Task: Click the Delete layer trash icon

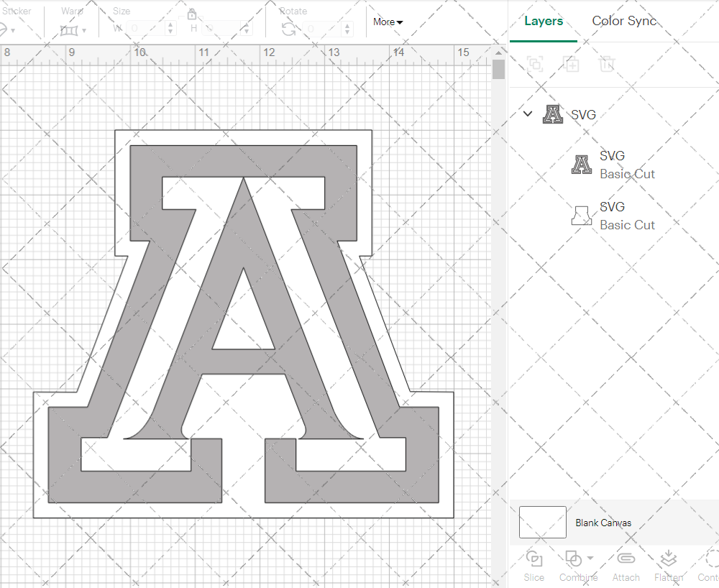Action: (607, 64)
